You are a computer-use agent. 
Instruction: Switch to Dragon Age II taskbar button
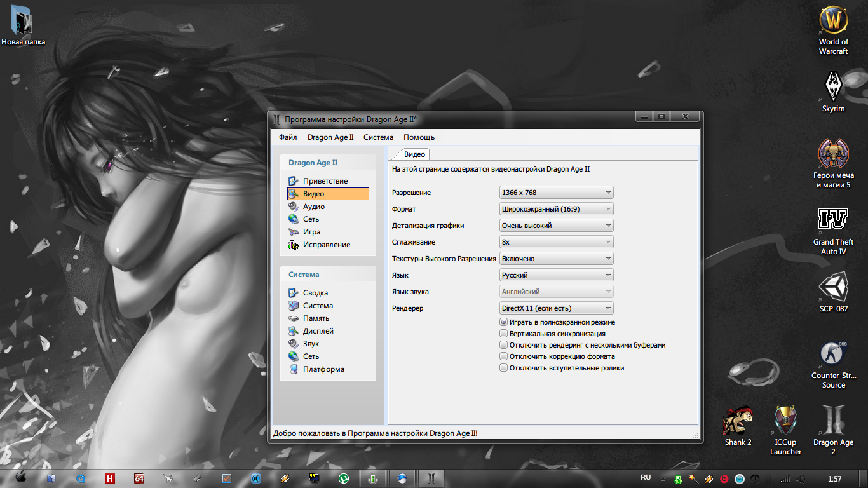[431, 478]
